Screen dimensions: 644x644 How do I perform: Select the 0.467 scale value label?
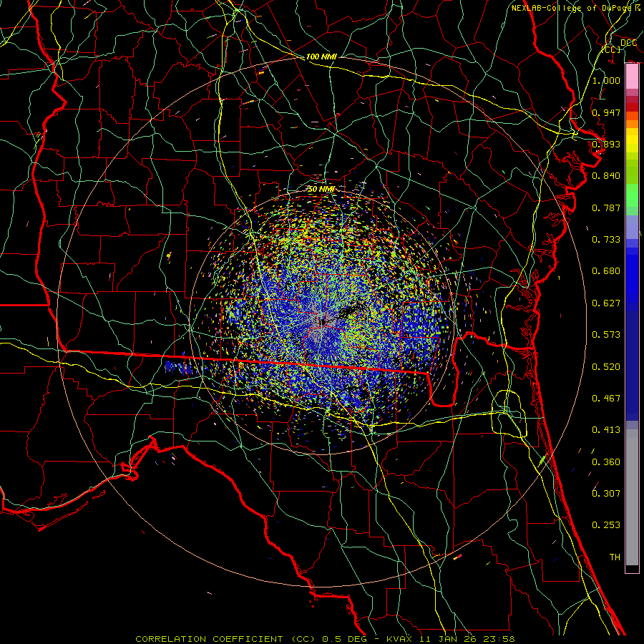606,399
